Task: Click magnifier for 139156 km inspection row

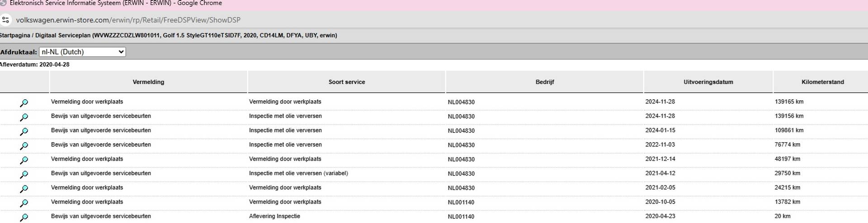Action: [24, 117]
